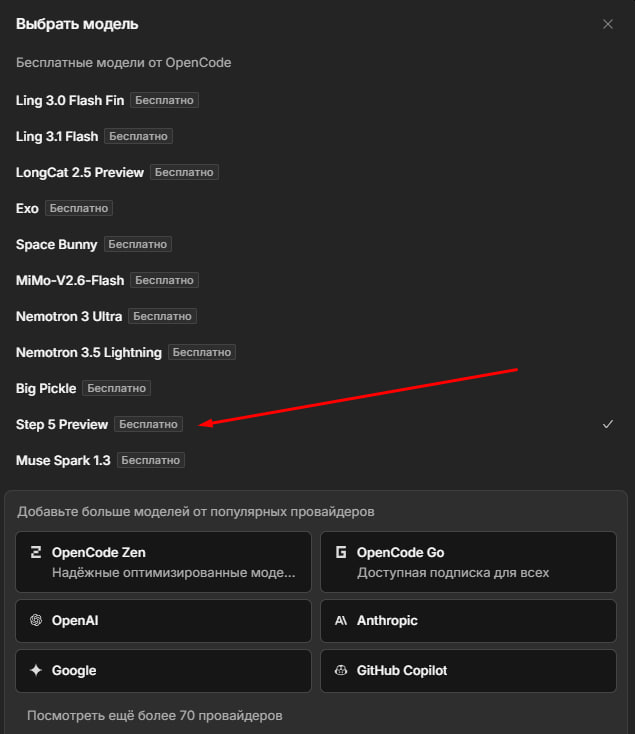Click 'Доступная подписка для всех' description
Screen dimensions: 635x734
[x=453, y=573]
